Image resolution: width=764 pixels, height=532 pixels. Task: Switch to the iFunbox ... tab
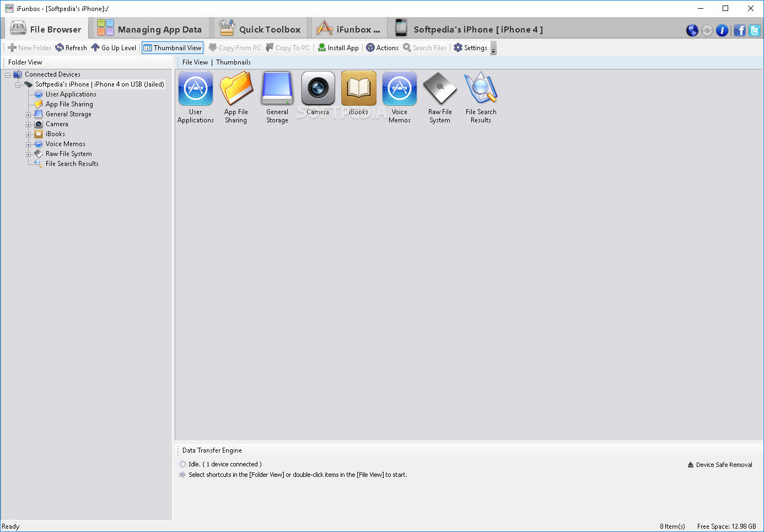click(348, 29)
